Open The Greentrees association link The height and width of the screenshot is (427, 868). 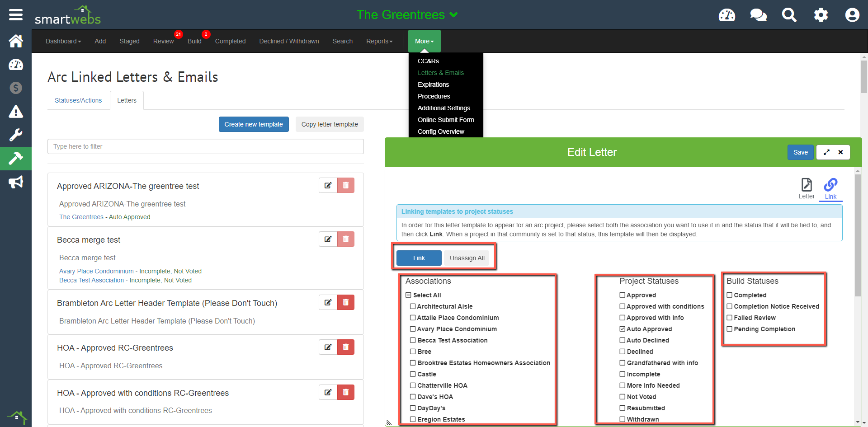point(81,217)
